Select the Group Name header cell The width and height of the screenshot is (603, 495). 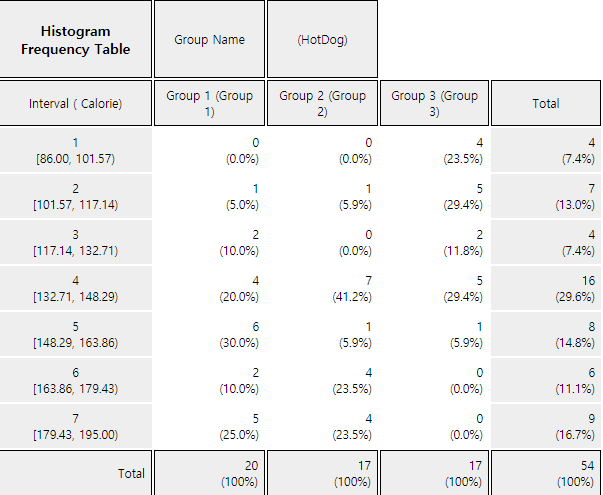coord(209,39)
